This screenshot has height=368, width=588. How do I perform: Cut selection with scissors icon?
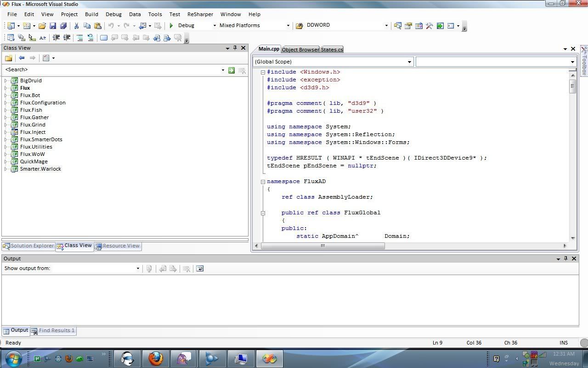[76, 26]
